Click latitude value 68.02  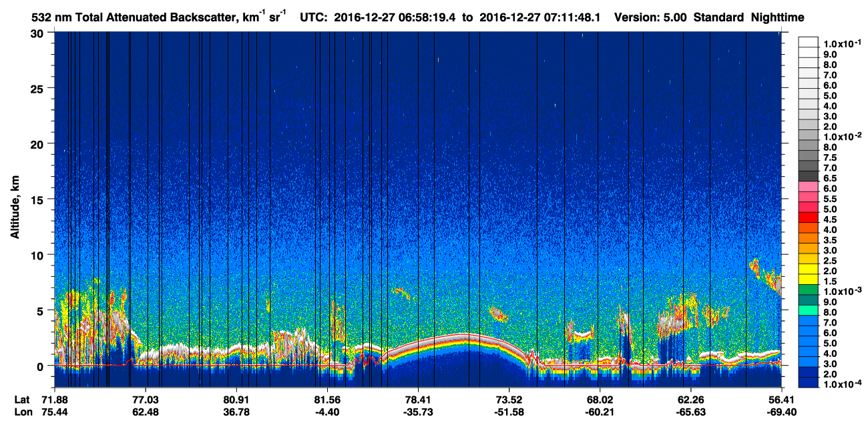600,399
